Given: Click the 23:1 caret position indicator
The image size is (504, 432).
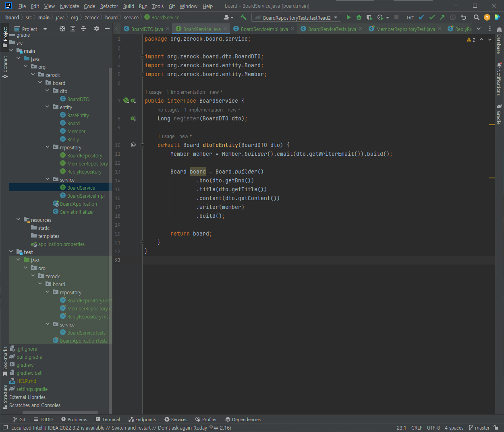Looking at the screenshot, I should pyautogui.click(x=401, y=428).
